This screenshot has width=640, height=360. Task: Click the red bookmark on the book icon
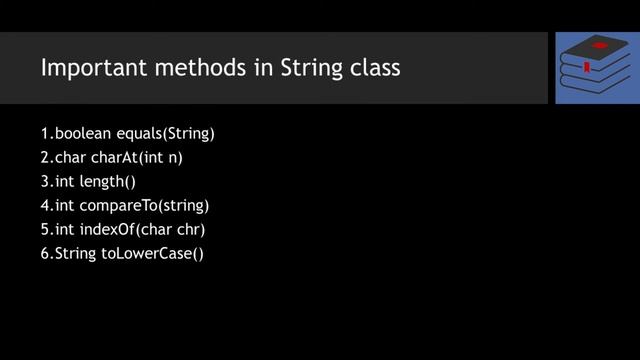point(587,67)
